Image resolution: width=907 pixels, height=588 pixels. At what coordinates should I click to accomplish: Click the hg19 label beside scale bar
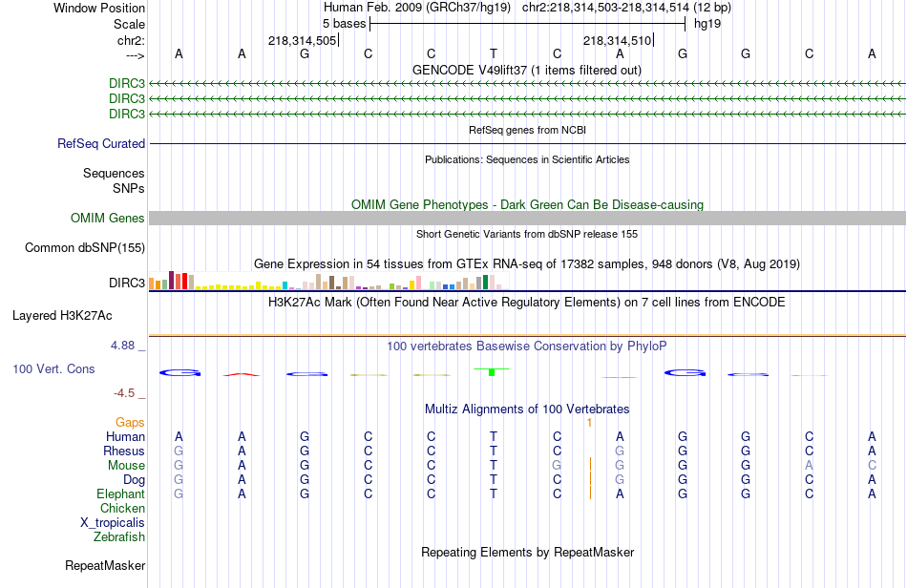(707, 24)
